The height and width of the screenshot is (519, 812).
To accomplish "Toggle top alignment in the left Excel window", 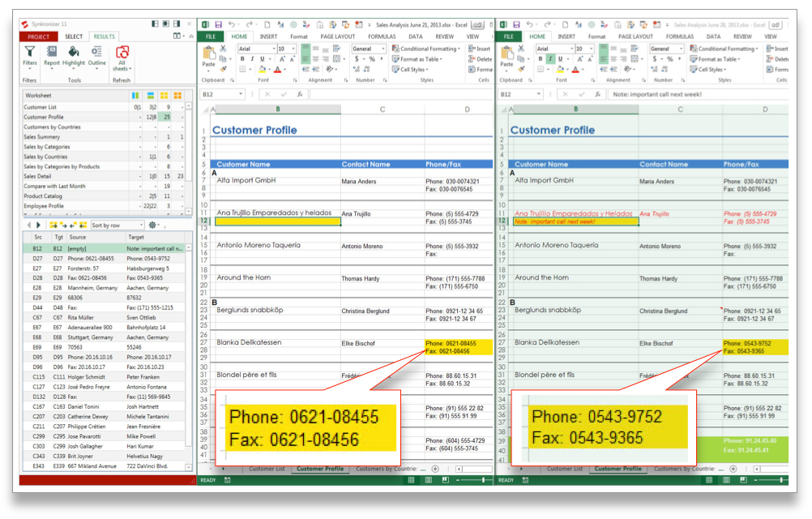I will [x=306, y=49].
